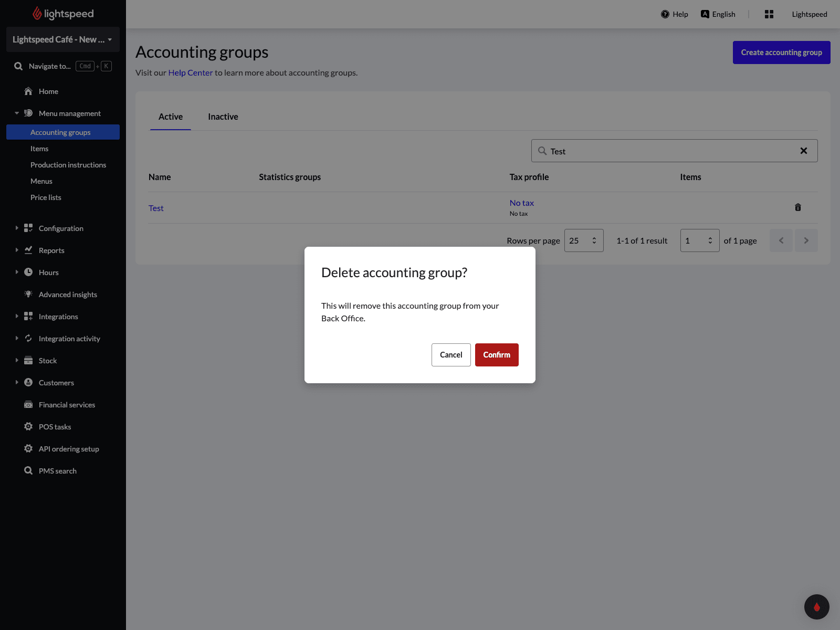Click the trash icon for Test row

[x=797, y=207]
